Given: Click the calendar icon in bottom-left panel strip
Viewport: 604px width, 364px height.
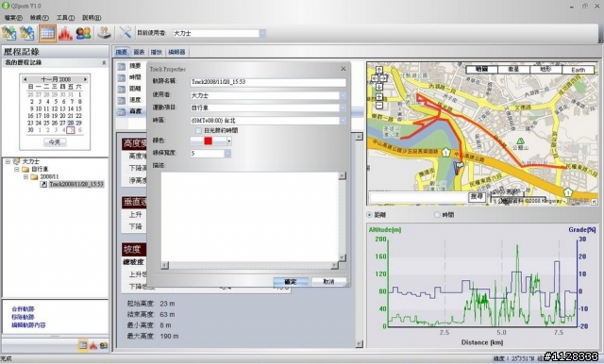Looking at the screenshot, I should (x=83, y=345).
